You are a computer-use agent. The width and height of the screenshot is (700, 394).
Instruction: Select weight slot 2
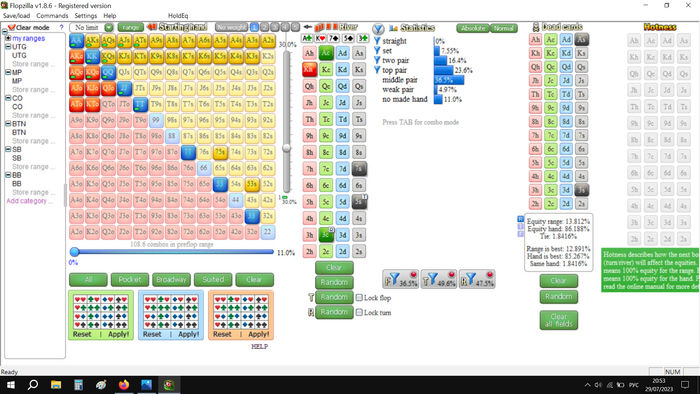pos(264,27)
